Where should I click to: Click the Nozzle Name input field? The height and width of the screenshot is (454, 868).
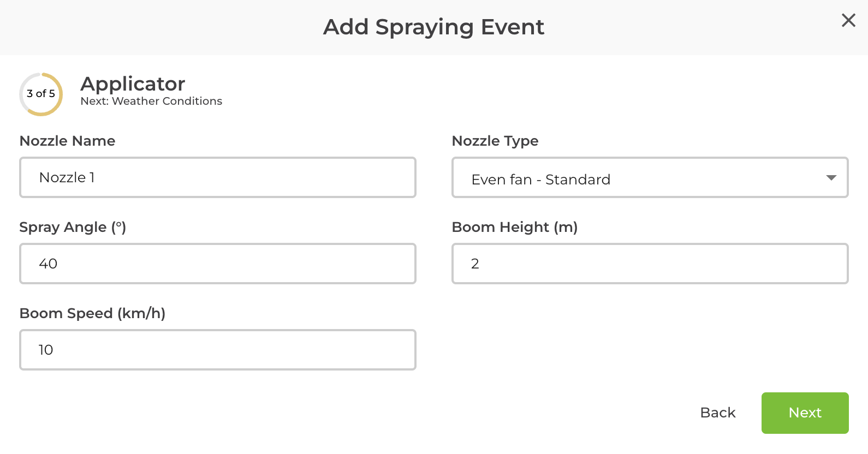(x=217, y=177)
